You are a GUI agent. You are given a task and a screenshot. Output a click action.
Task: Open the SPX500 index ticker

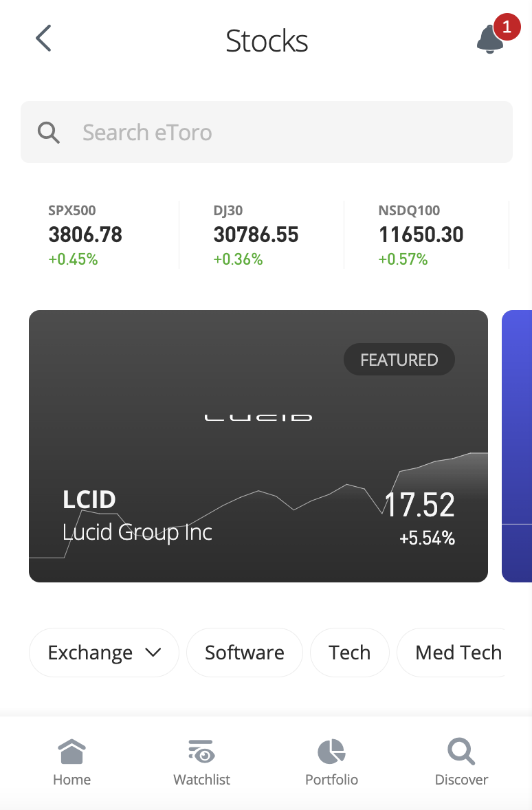85,235
